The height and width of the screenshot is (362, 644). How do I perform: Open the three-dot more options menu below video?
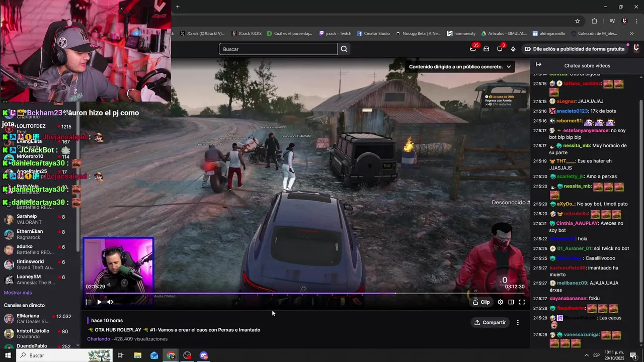pyautogui.click(x=518, y=322)
